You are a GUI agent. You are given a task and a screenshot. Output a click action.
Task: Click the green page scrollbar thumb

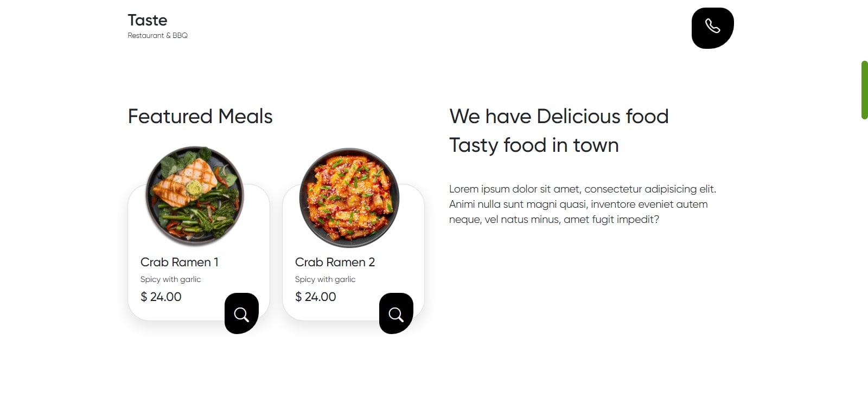point(865,90)
